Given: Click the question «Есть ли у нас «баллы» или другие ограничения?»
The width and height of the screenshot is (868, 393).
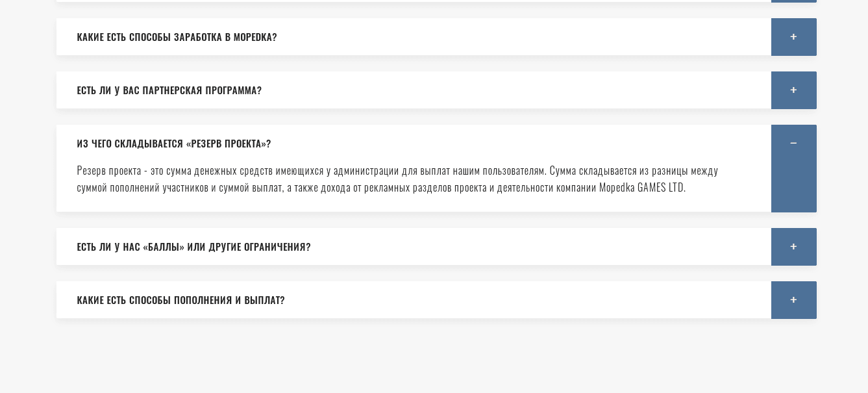Looking at the screenshot, I should tap(193, 247).
